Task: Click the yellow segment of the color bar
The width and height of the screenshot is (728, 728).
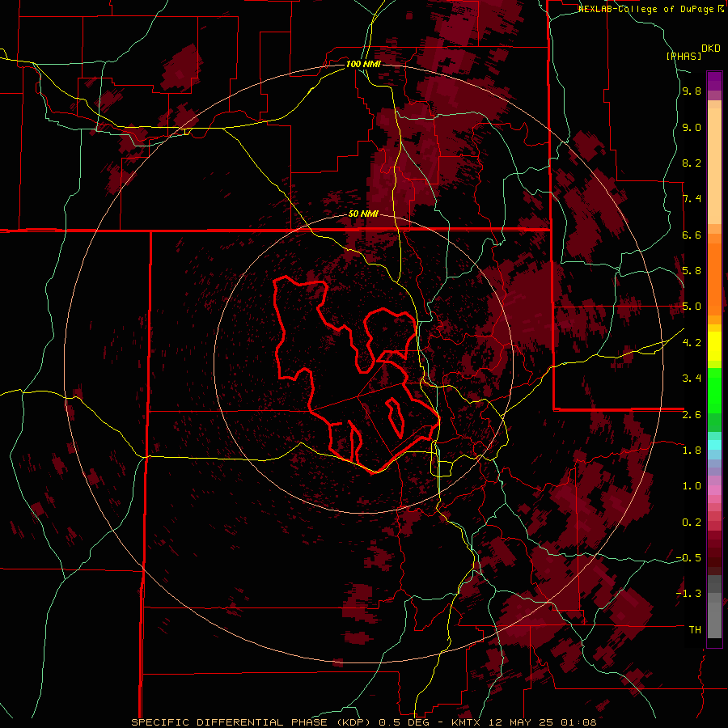Action: [714, 346]
